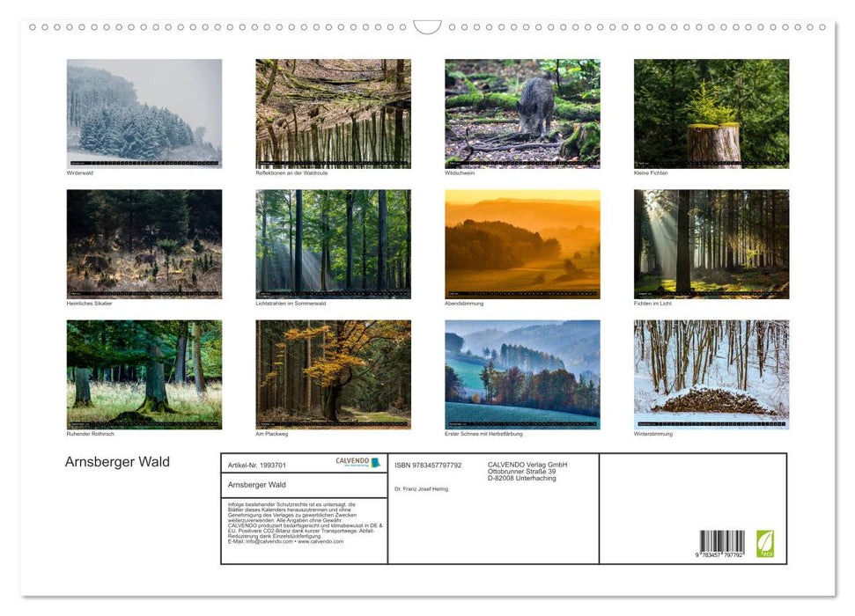This screenshot has width=855, height=616.
Task: Select the ISBN 9783457797792 entry
Action: point(429,465)
